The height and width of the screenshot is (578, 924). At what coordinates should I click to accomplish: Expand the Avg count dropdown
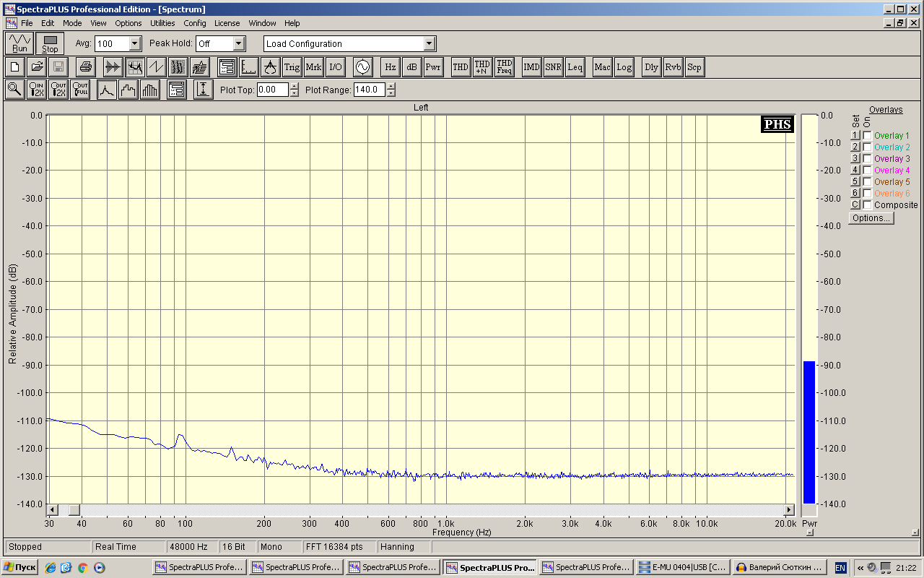(135, 43)
